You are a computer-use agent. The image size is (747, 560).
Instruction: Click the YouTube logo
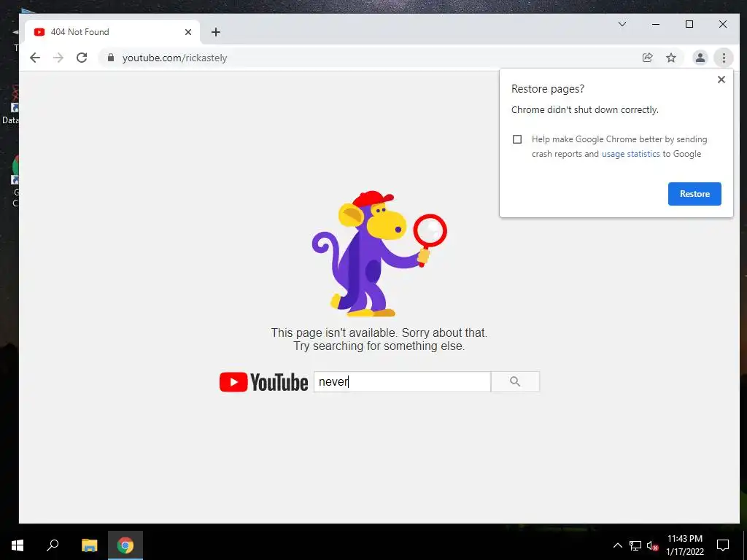(x=263, y=382)
